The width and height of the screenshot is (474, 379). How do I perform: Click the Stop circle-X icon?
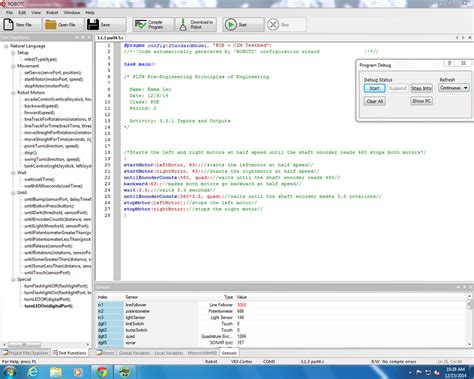(273, 24)
